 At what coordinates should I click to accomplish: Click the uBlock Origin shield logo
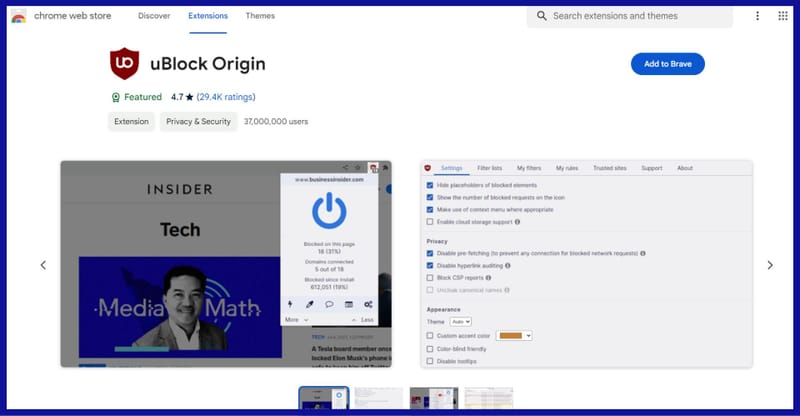125,64
